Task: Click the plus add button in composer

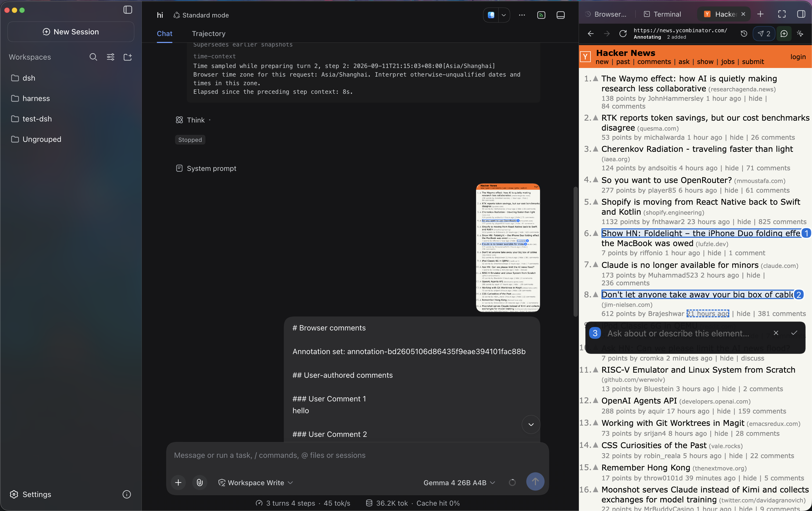Action: coord(178,482)
